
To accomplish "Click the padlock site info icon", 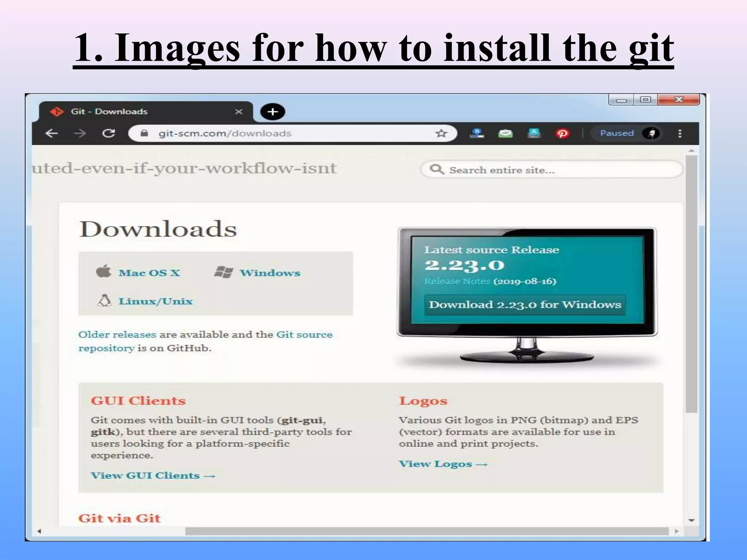I will (x=144, y=133).
